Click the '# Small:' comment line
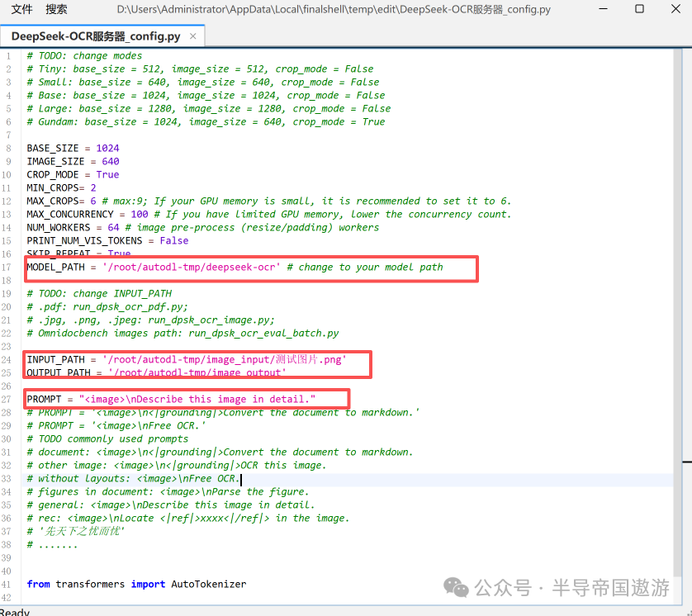 tap(203, 83)
